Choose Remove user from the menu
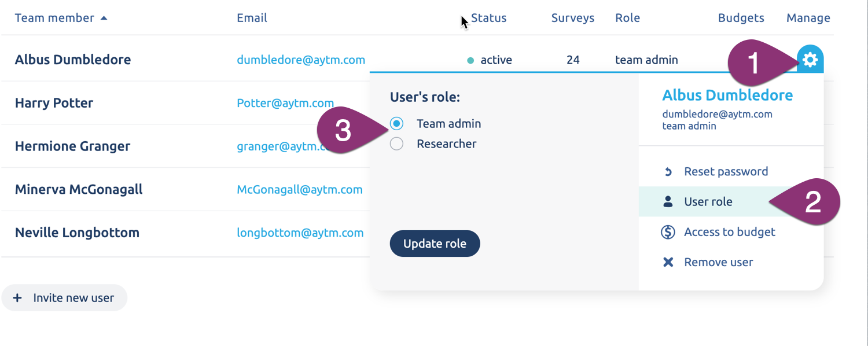 [718, 262]
